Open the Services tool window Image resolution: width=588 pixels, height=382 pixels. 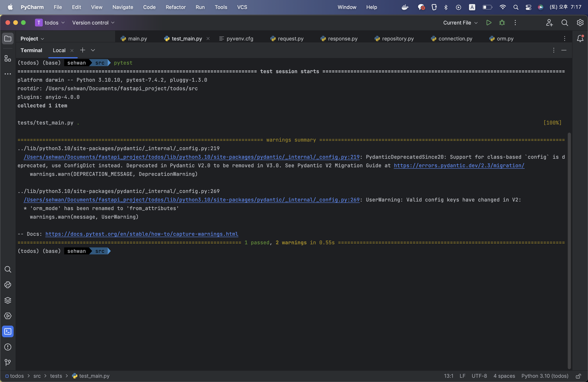pos(8,316)
